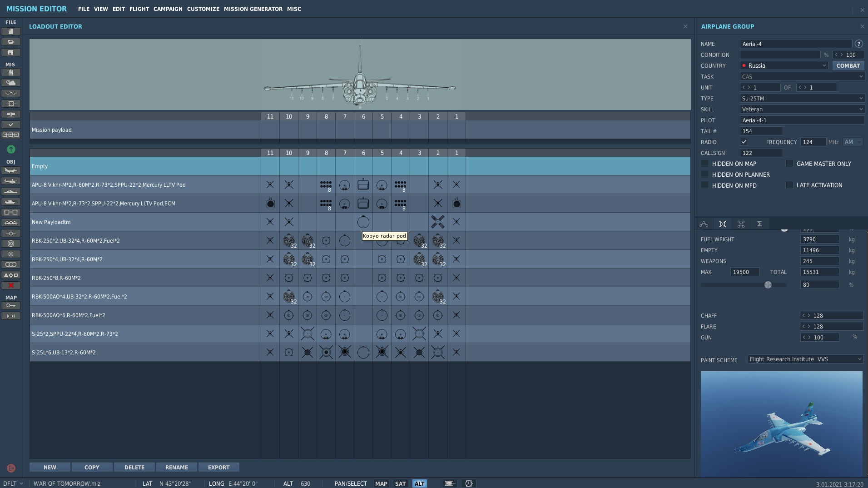The width and height of the screenshot is (868, 488).
Task: Open the summary sigma tab icon
Action: 759,224
